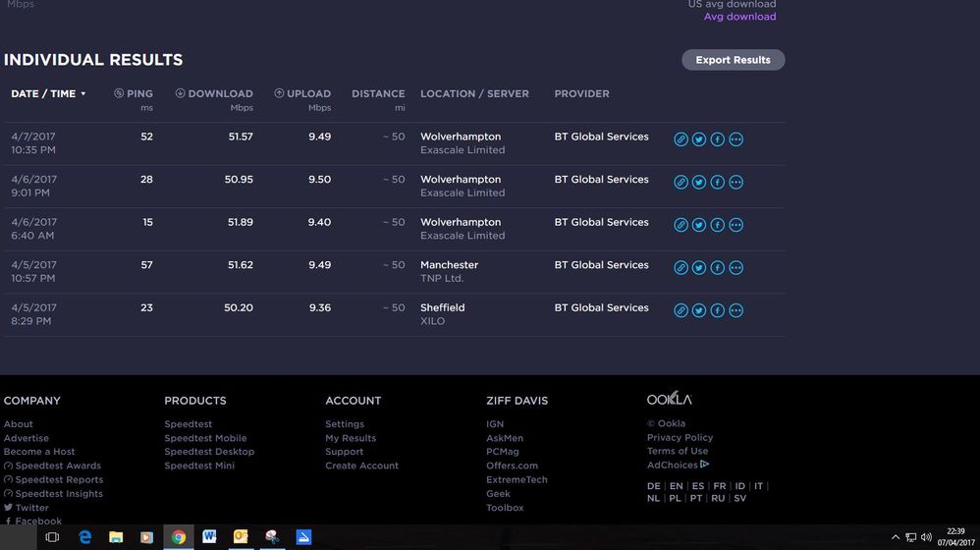
Task: Go to account Settings link
Action: (345, 423)
